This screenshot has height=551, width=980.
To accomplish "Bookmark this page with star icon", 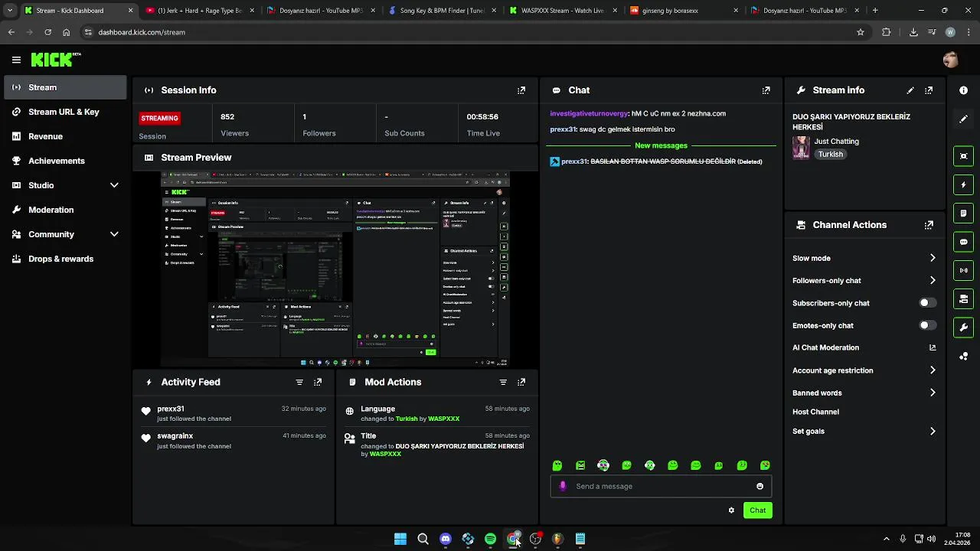I will pos(861,32).
